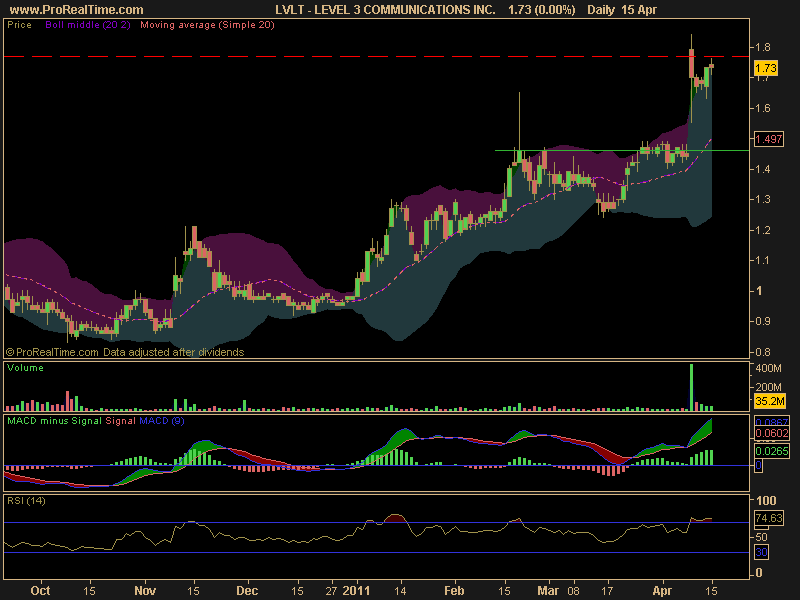Click the Nov label on time axis
The width and height of the screenshot is (800, 600).
(x=145, y=591)
